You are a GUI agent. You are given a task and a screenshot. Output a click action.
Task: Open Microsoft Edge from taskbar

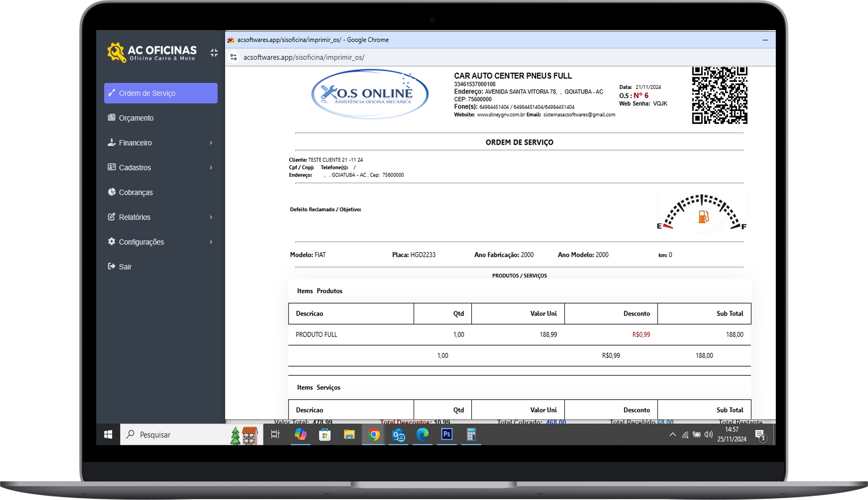422,434
